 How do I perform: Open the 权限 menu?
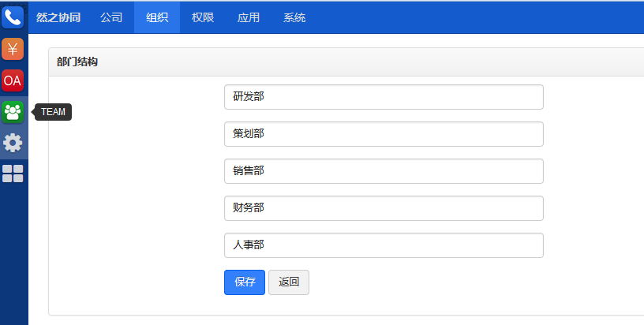point(203,17)
